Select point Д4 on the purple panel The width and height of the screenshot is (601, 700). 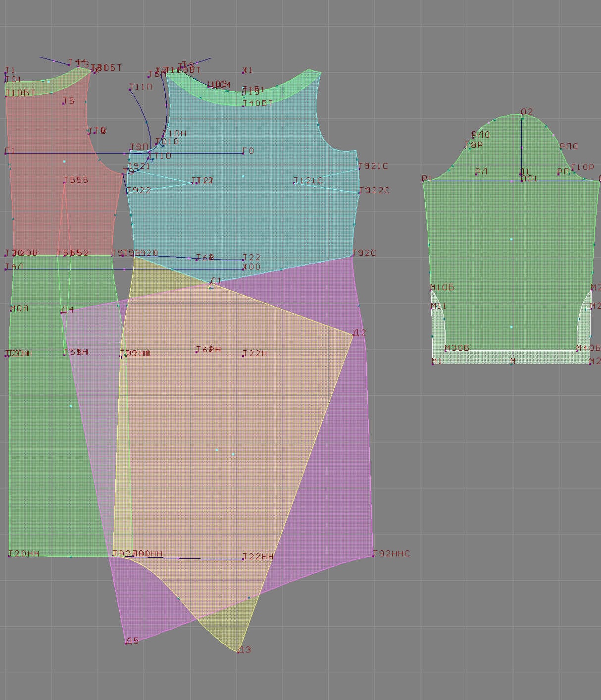click(x=61, y=313)
